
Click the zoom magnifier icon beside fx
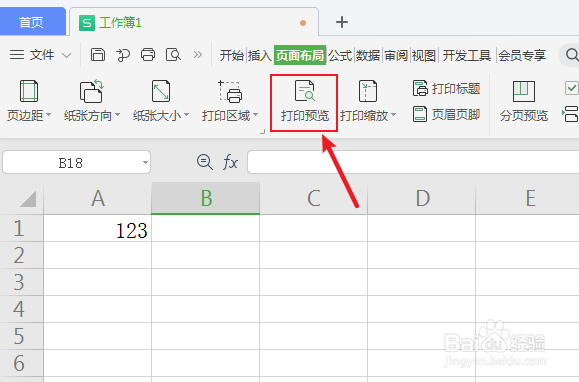click(204, 162)
